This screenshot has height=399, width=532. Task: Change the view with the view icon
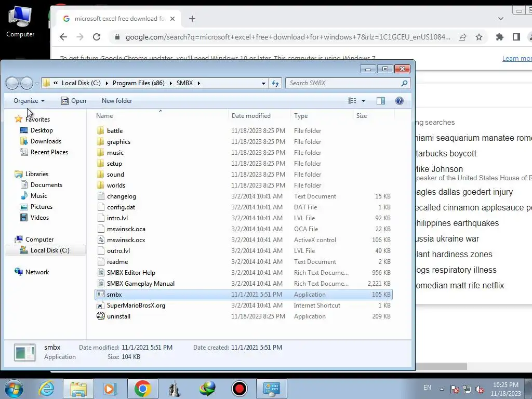pyautogui.click(x=352, y=101)
